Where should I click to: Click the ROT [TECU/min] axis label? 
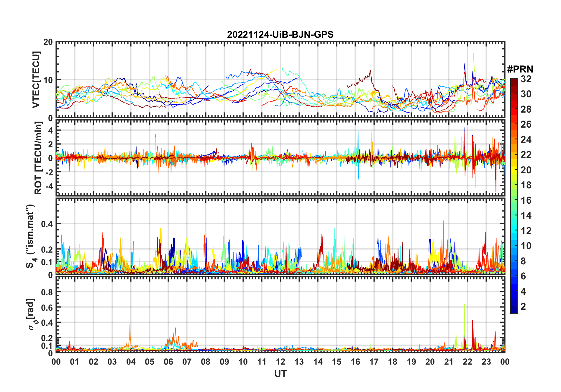pyautogui.click(x=38, y=158)
